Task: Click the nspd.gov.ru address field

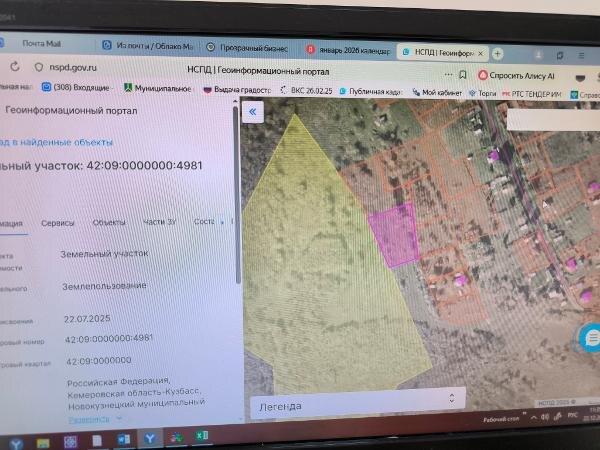Action: pyautogui.click(x=73, y=67)
